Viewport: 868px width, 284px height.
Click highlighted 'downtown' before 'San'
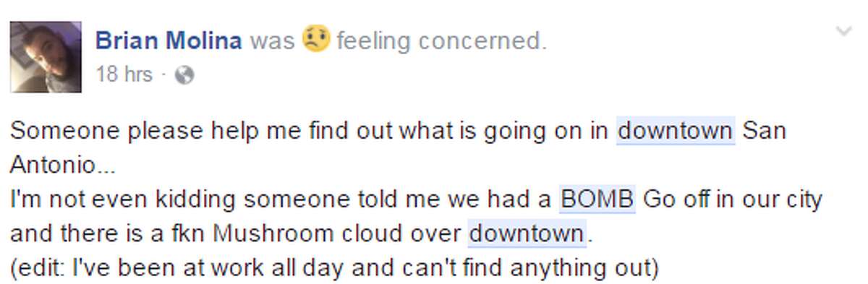[x=675, y=132]
